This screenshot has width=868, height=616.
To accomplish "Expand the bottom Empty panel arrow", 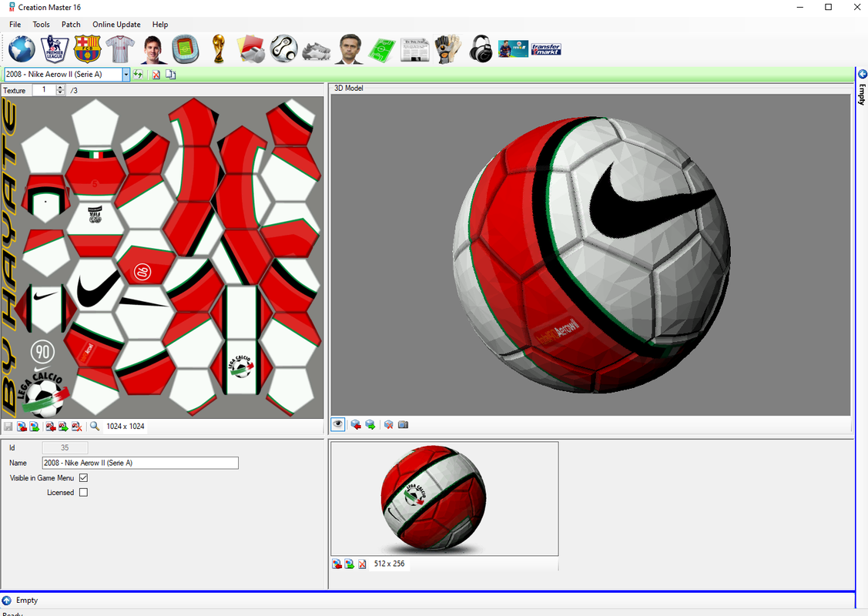I will coord(7,601).
